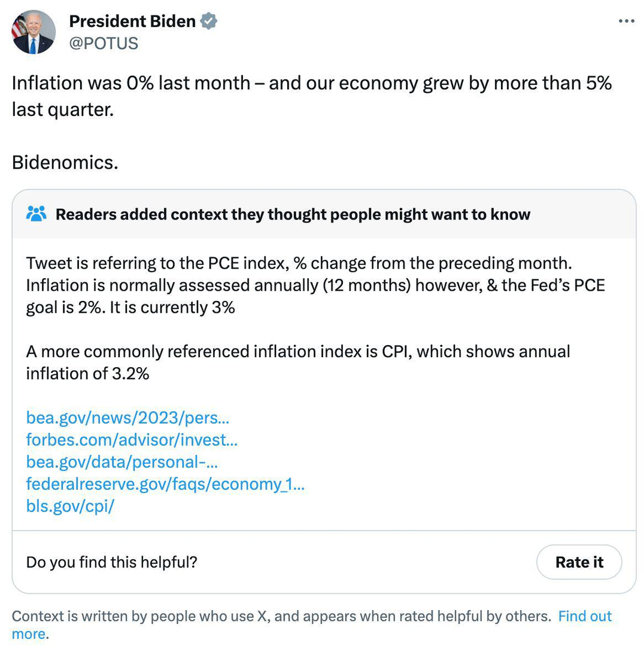Open the bls.gov/cpi/ link

(x=70, y=506)
